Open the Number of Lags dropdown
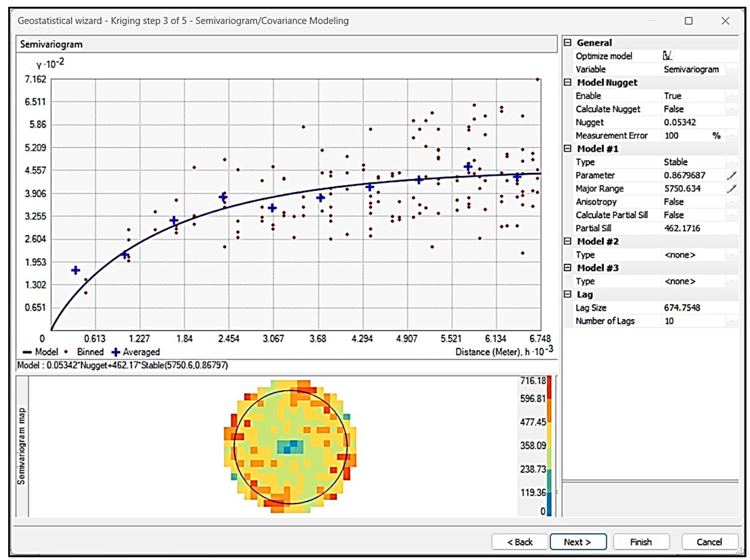 (732, 321)
